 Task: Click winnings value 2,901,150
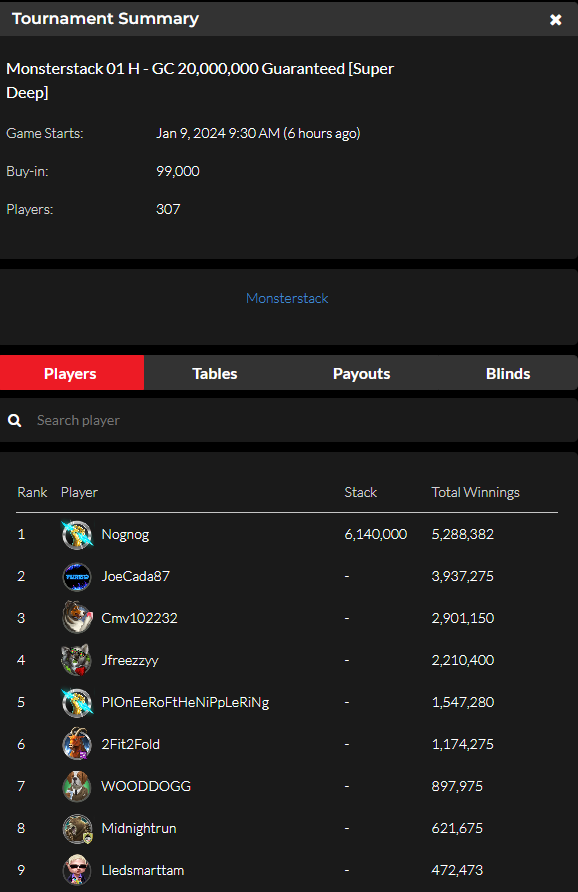click(463, 618)
